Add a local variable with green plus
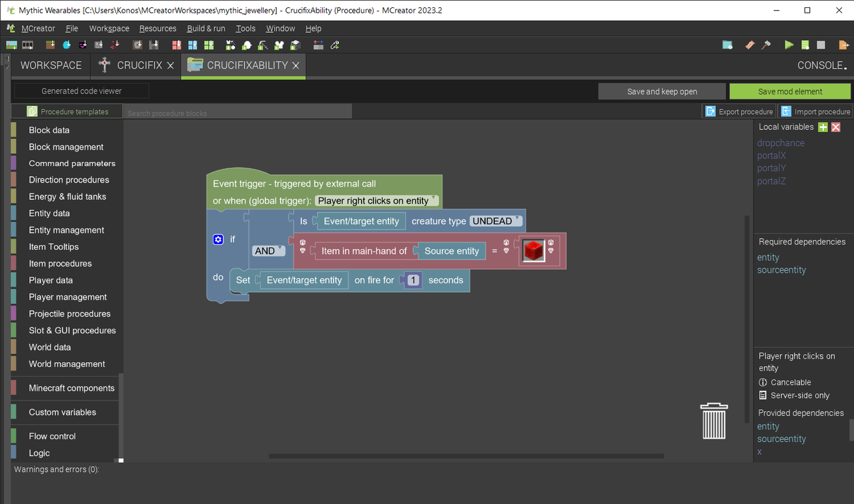 (x=823, y=127)
